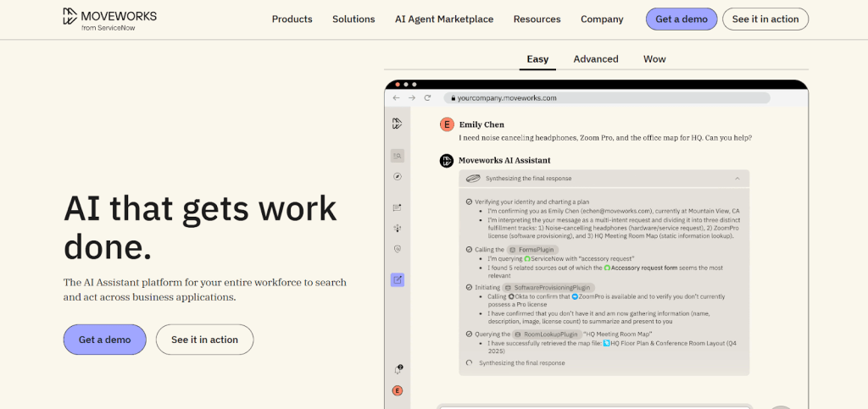Click the purple new chat compose icon
Screen dimensions: 868x409
click(398, 279)
